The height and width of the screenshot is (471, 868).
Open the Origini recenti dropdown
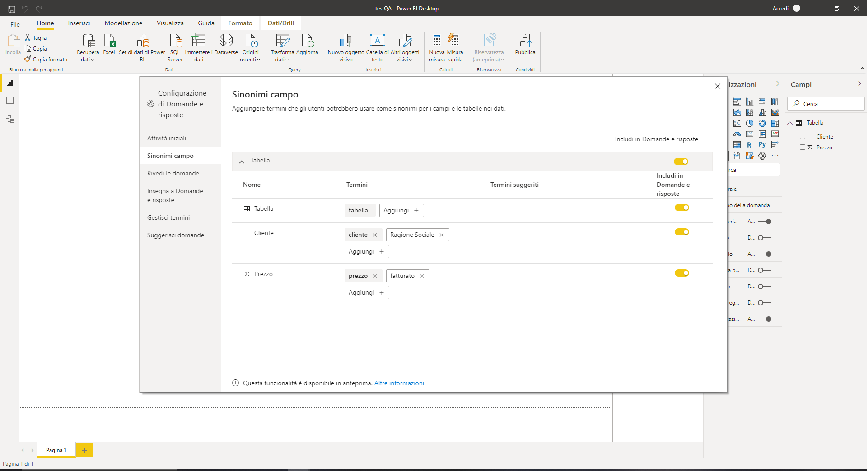pyautogui.click(x=250, y=48)
